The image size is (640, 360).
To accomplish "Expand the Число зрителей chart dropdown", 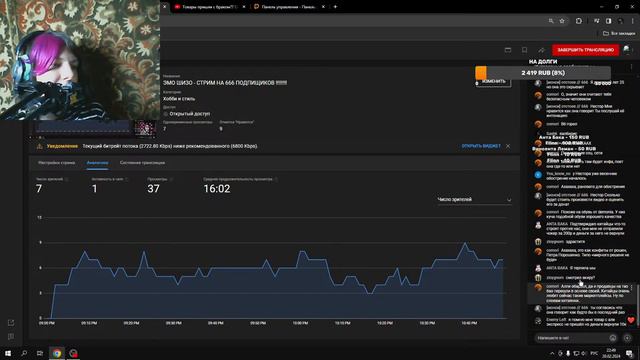I will click(474, 200).
